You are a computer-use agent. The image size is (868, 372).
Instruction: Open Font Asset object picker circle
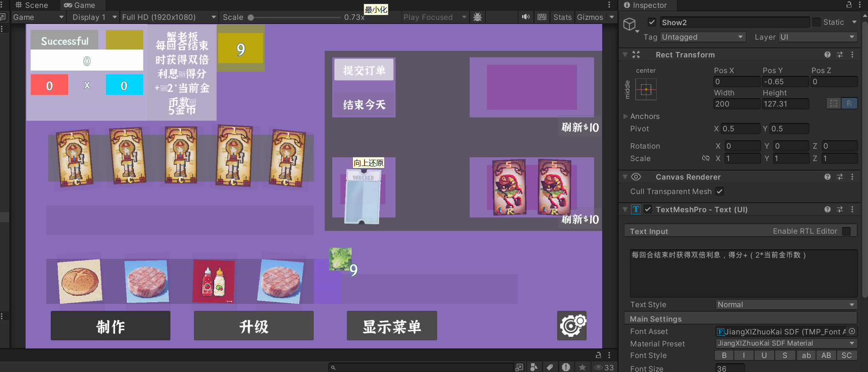tap(852, 331)
